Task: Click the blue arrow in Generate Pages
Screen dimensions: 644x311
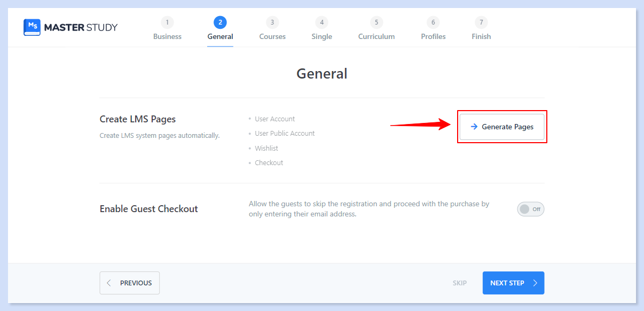Action: (x=474, y=127)
